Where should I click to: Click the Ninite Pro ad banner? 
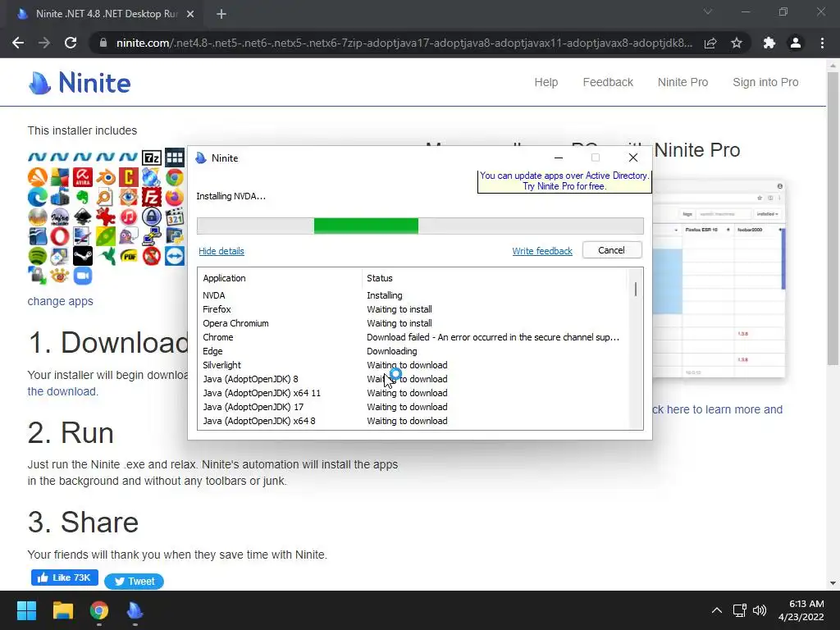click(564, 181)
